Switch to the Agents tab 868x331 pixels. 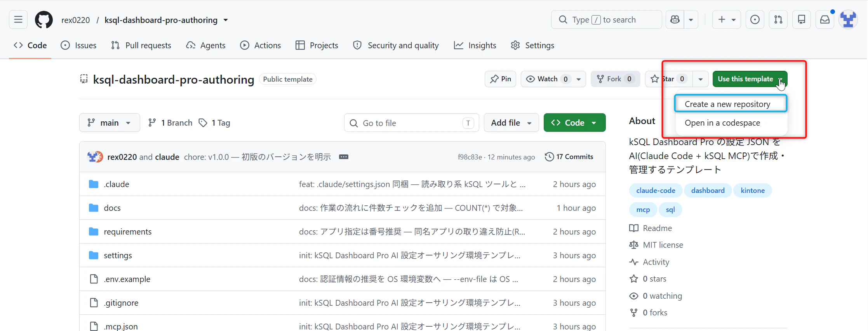(206, 45)
